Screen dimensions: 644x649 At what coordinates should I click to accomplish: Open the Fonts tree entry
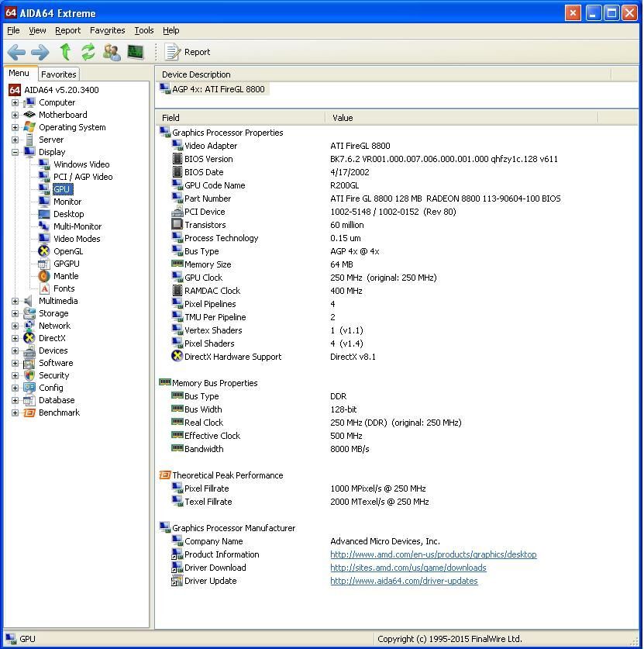64,288
